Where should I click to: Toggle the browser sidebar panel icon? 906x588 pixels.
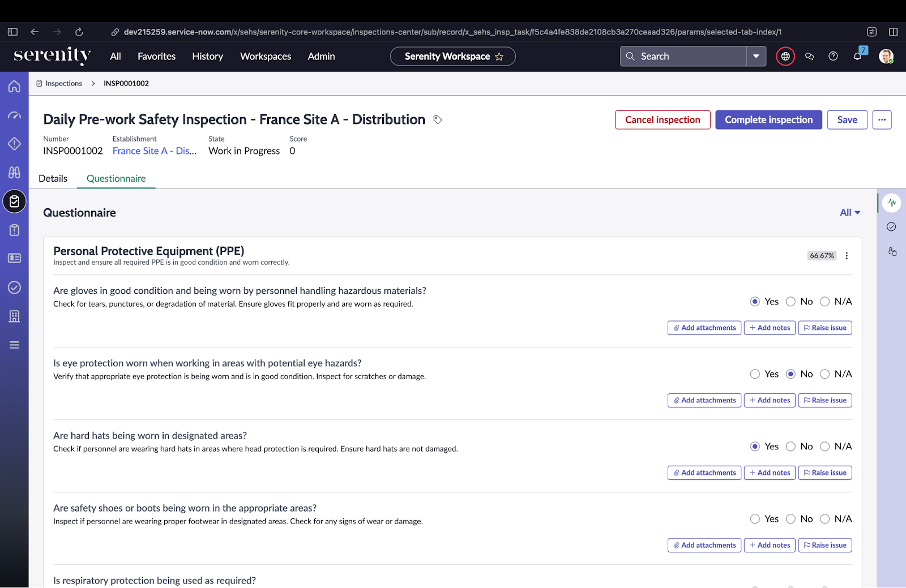point(12,32)
